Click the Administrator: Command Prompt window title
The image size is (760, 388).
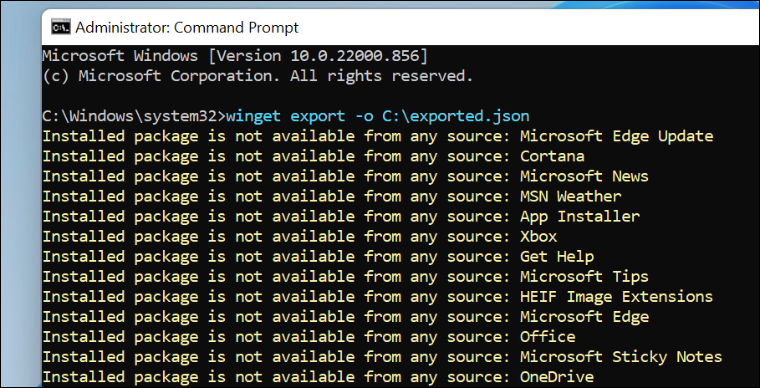click(187, 28)
